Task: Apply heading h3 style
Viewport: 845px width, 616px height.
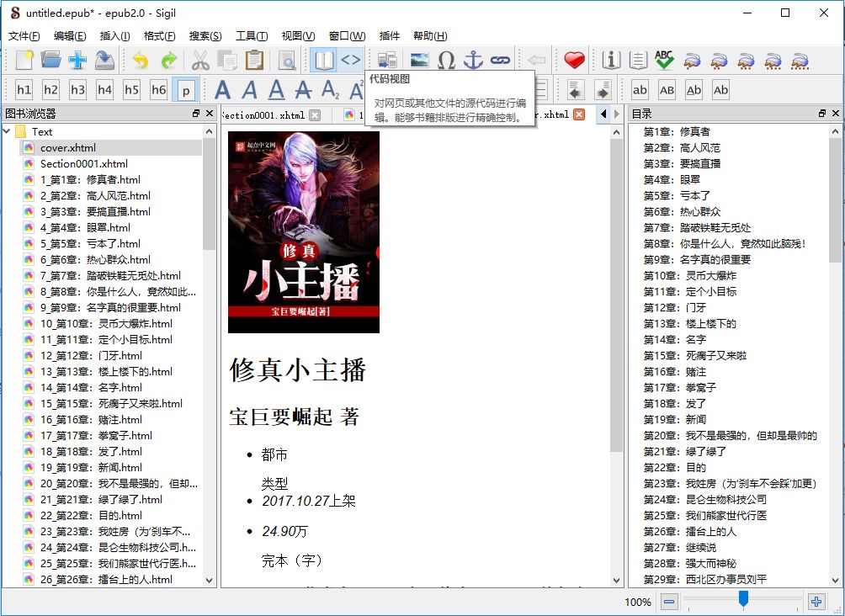Action: pyautogui.click(x=77, y=90)
